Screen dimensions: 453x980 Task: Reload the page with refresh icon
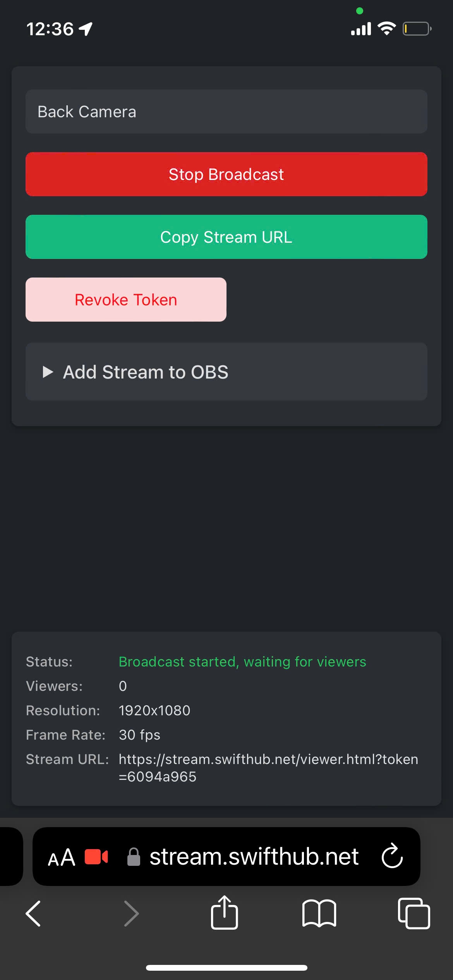392,856
